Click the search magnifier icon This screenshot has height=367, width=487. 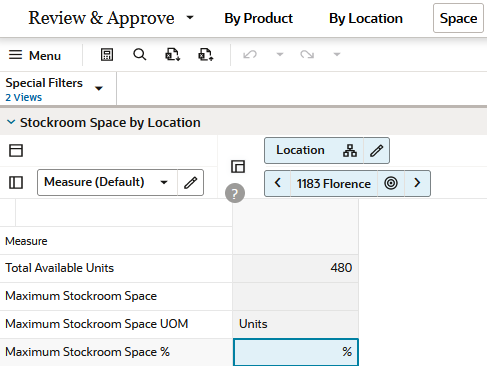(x=140, y=54)
